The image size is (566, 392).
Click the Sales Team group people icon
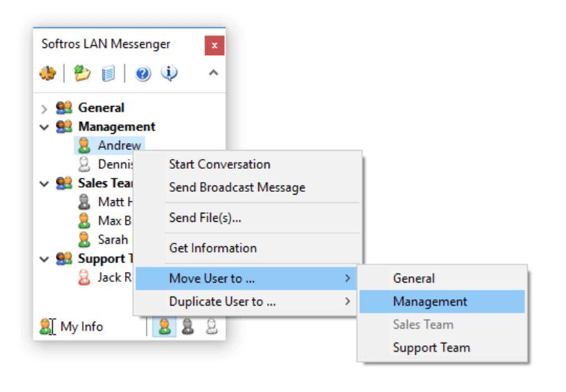(x=64, y=183)
